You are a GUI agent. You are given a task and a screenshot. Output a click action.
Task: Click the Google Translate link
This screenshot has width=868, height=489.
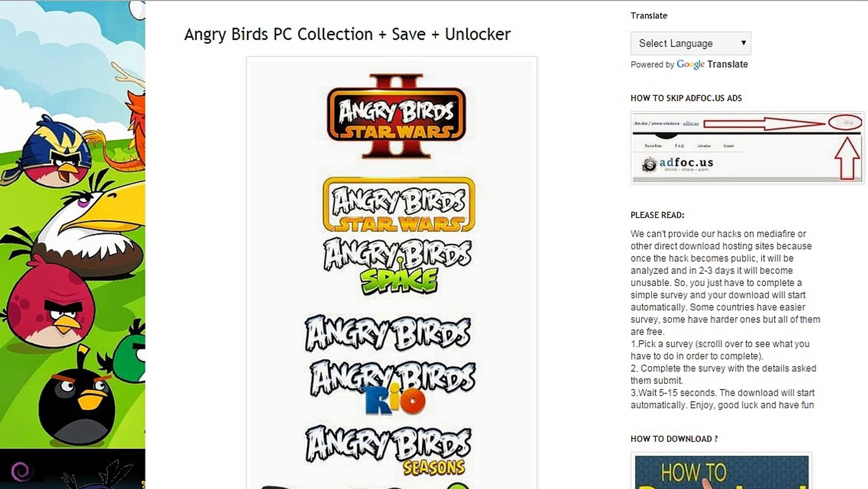(712, 64)
